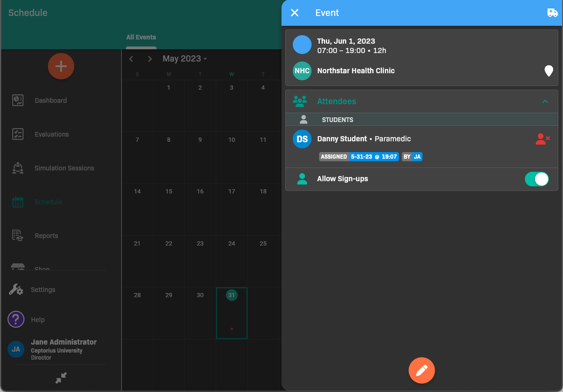Collapse the Attendees section chevron
Viewport: 563px width, 392px height.
click(545, 101)
